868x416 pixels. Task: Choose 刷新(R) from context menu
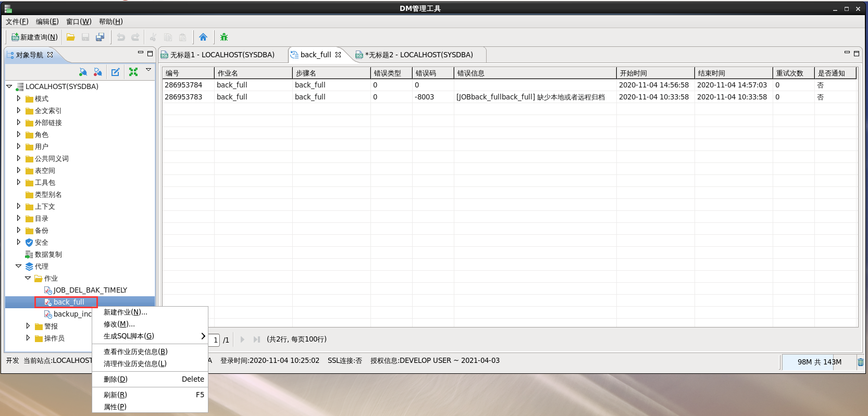(150, 395)
